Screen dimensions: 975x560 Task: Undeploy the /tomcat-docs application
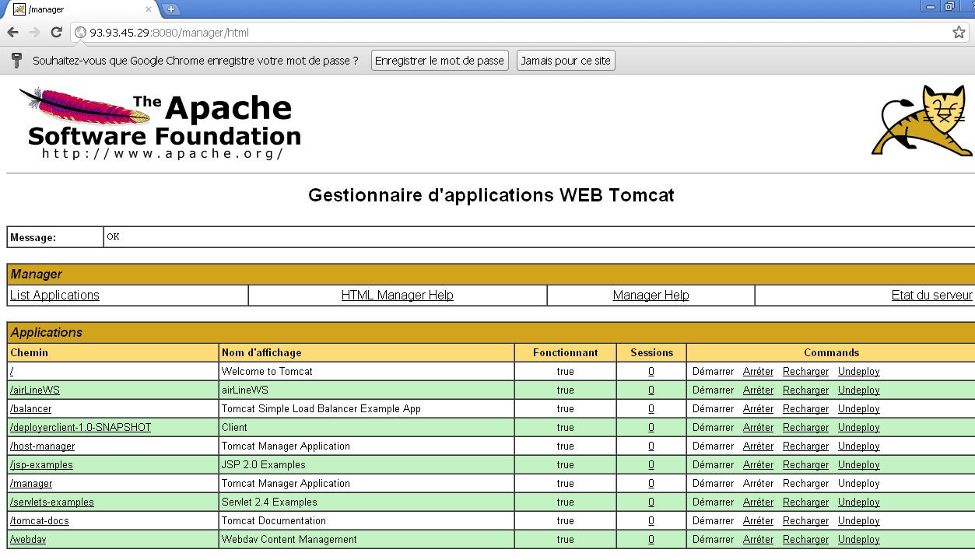[x=858, y=521]
